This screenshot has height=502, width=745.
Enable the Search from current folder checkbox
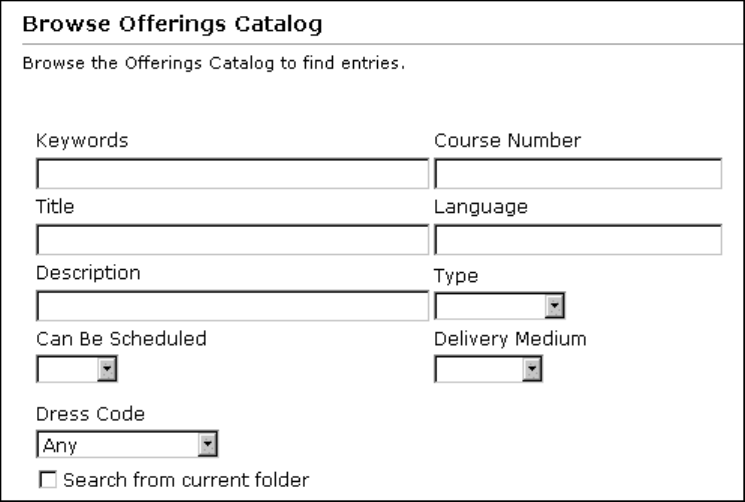(x=46, y=480)
